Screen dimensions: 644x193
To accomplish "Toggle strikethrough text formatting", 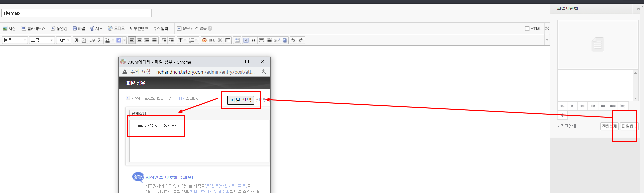I will tap(100, 40).
